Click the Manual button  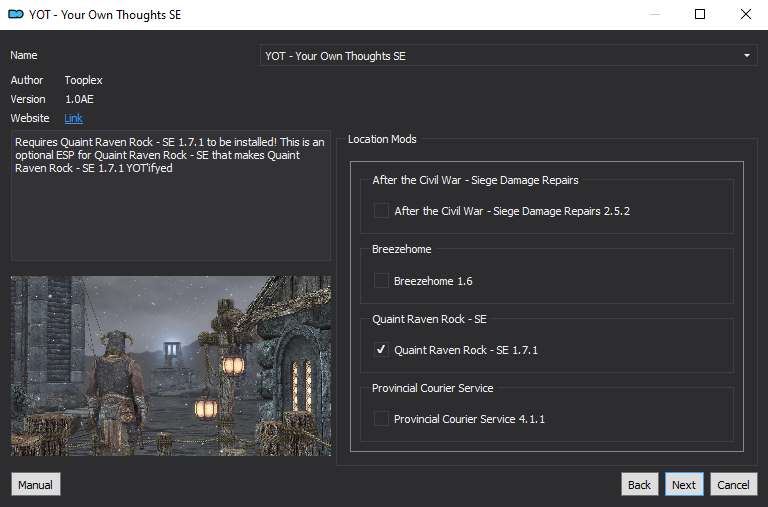(x=36, y=484)
